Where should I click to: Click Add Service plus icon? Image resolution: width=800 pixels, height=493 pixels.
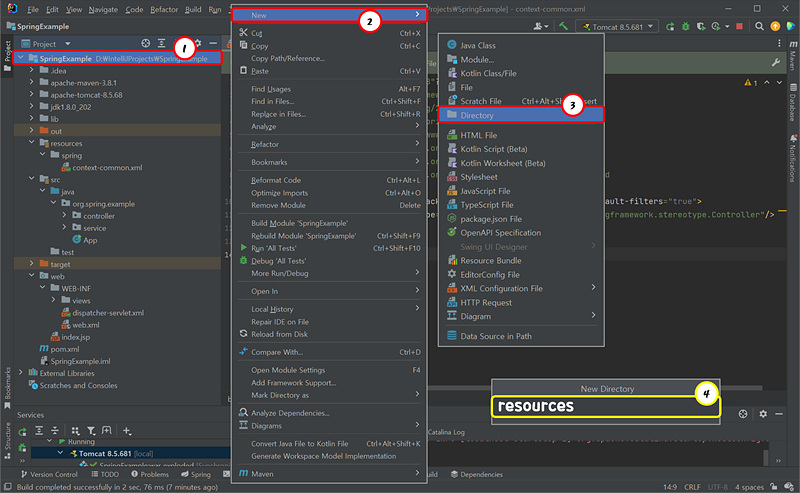[x=127, y=431]
